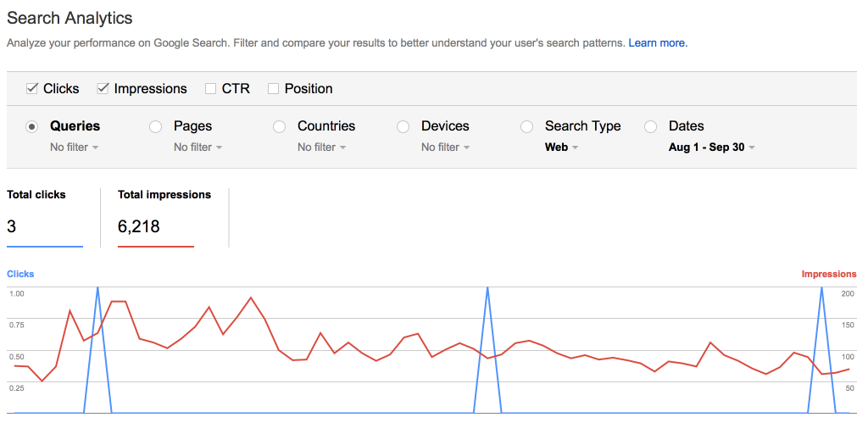868x423 pixels.
Task: Open the Web search type dropdown
Action: (x=561, y=147)
